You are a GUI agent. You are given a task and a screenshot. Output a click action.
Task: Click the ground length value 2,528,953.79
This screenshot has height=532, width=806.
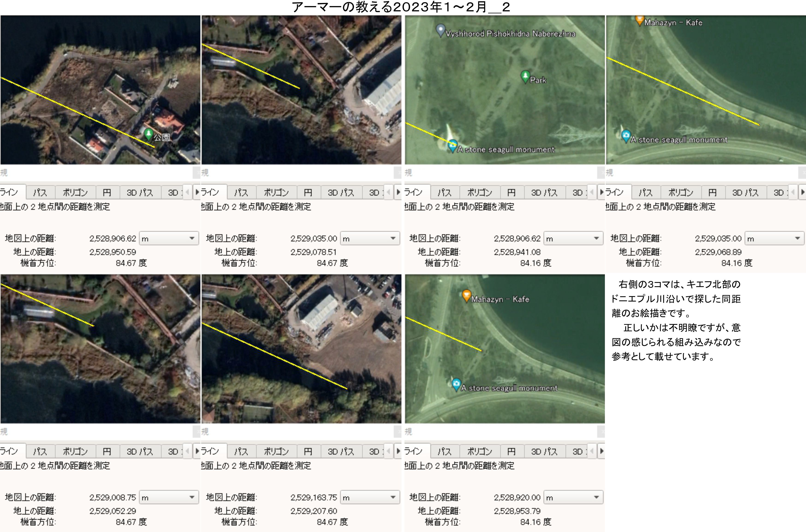tap(517, 511)
